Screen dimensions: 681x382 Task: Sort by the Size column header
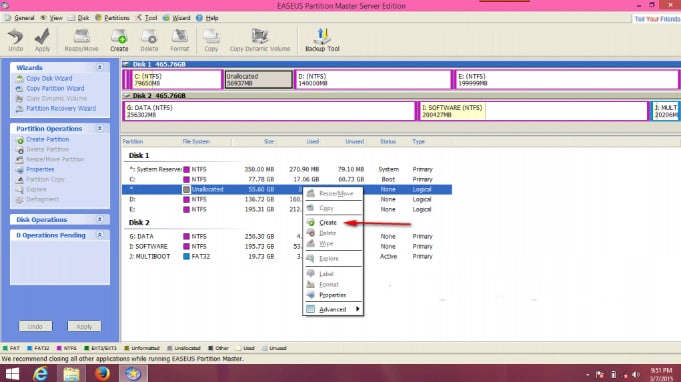[x=268, y=142]
